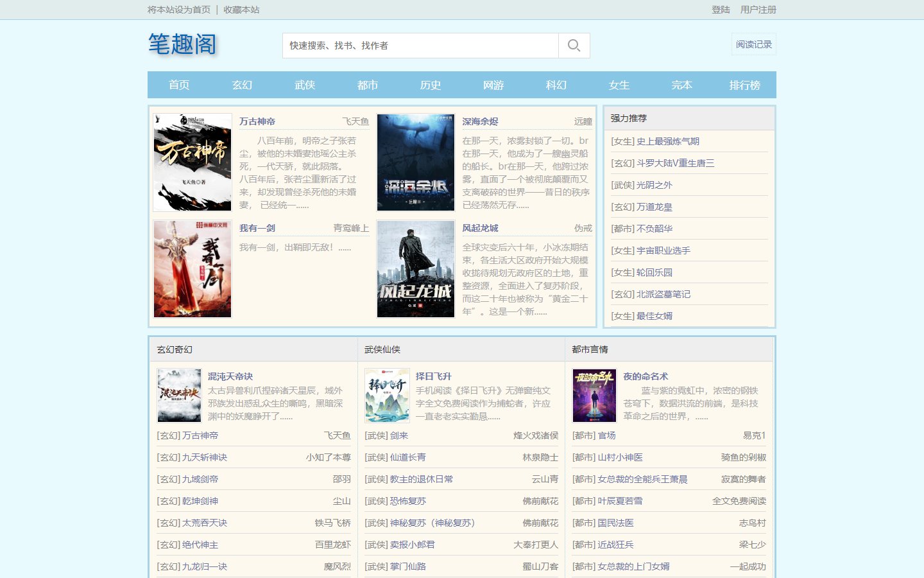Open the 科幻 category tab
This screenshot has height=578, width=924.
click(556, 85)
